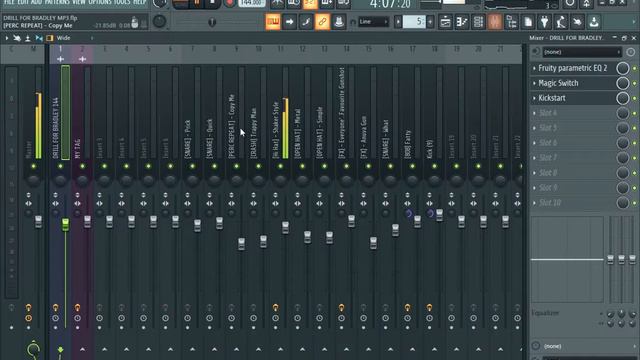Open the HELP menu
640x360 pixels.
(x=140, y=2)
